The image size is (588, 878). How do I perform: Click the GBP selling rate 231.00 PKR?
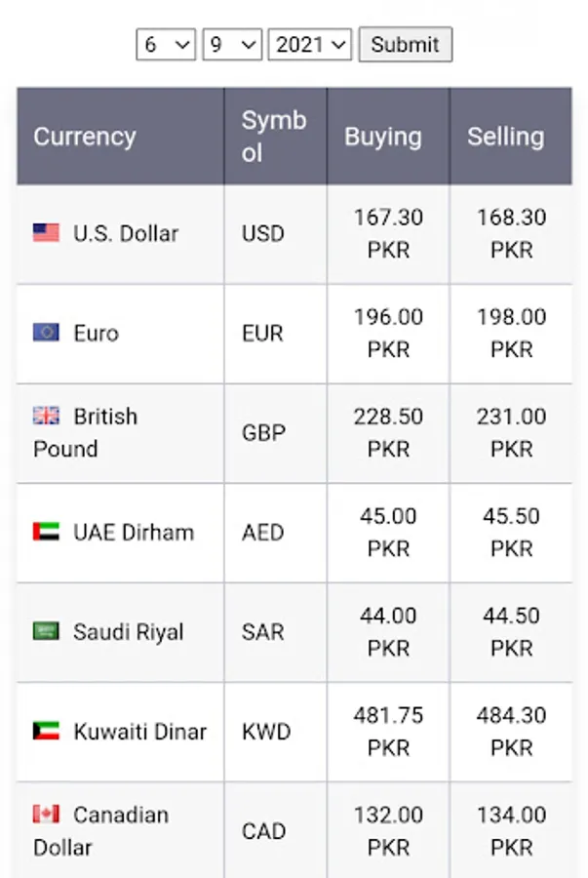click(x=511, y=432)
